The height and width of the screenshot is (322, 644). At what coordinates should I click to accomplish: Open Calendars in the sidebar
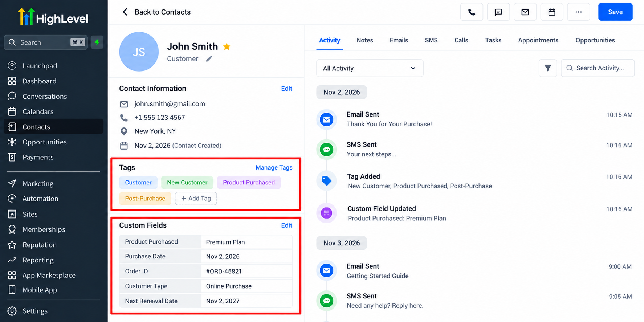click(38, 111)
